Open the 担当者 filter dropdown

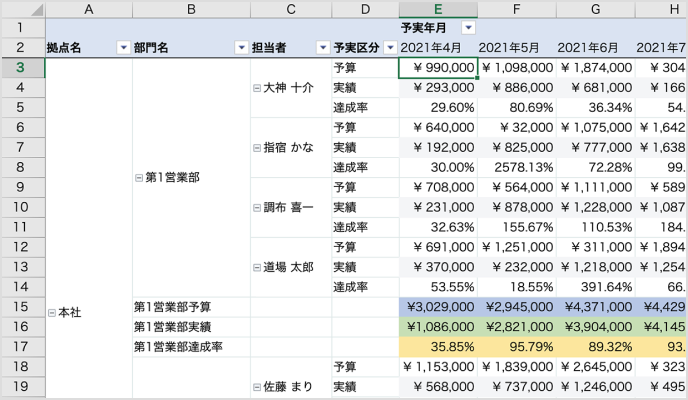point(323,47)
